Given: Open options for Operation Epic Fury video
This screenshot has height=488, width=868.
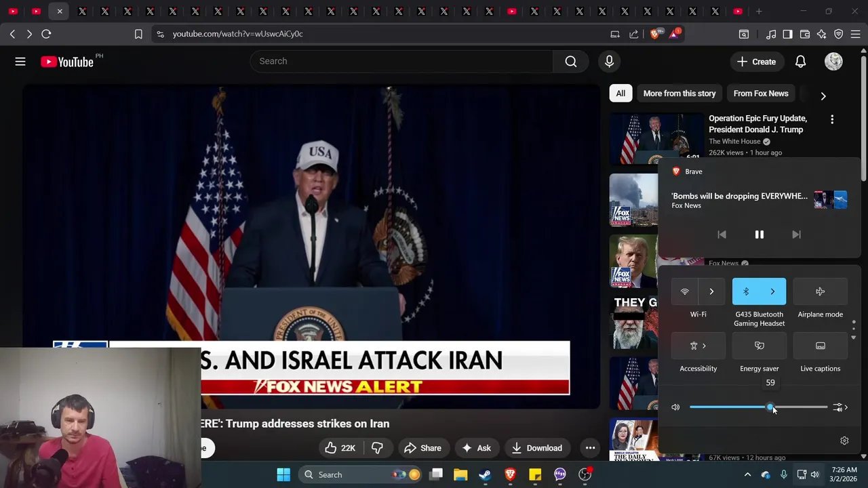Looking at the screenshot, I should (832, 119).
